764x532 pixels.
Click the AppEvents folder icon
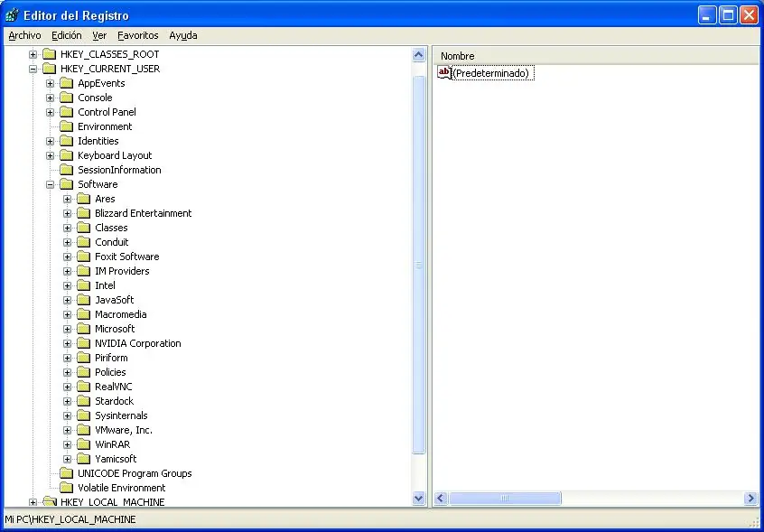(x=66, y=83)
